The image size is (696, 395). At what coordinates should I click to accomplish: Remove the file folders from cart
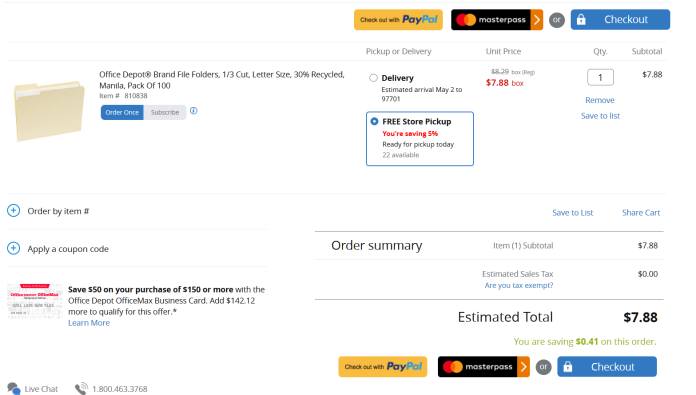click(600, 100)
